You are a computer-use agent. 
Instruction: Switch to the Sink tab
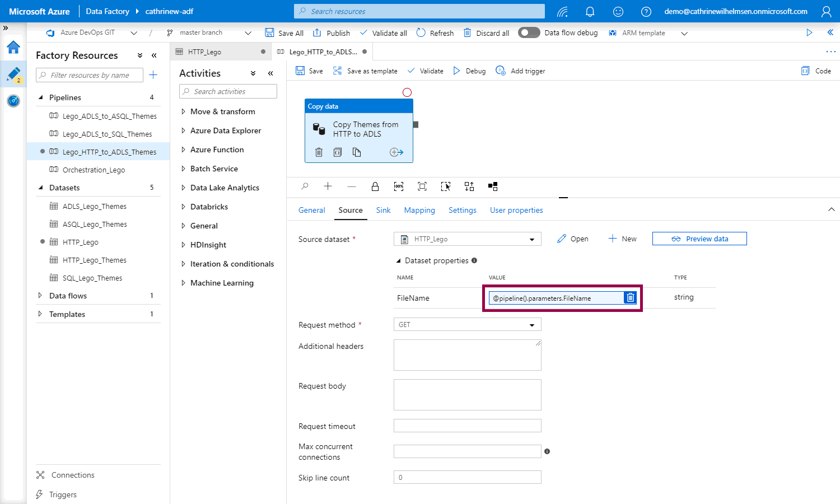point(383,210)
